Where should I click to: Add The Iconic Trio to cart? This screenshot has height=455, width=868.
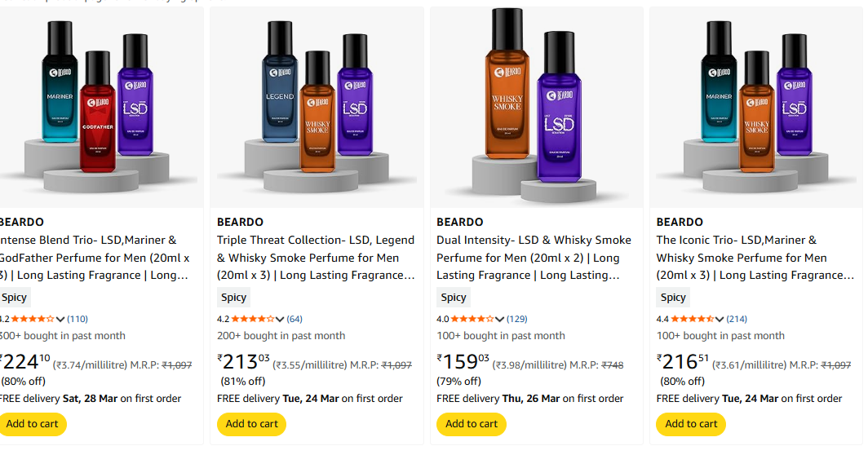point(691,424)
